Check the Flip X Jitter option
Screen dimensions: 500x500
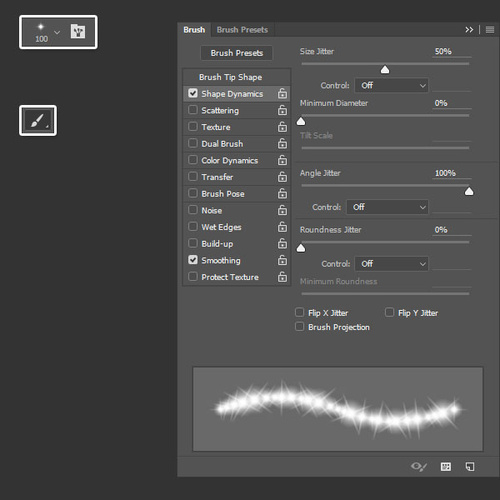[x=299, y=312]
